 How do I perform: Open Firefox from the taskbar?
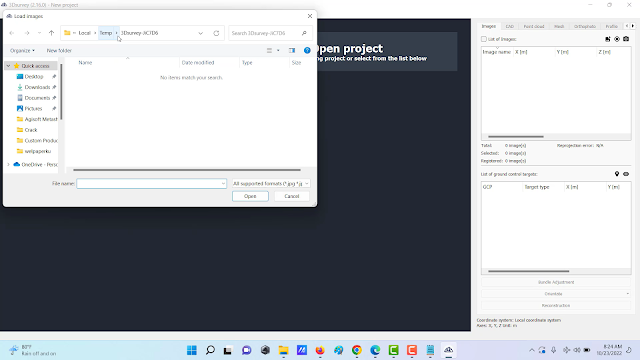tap(320, 350)
